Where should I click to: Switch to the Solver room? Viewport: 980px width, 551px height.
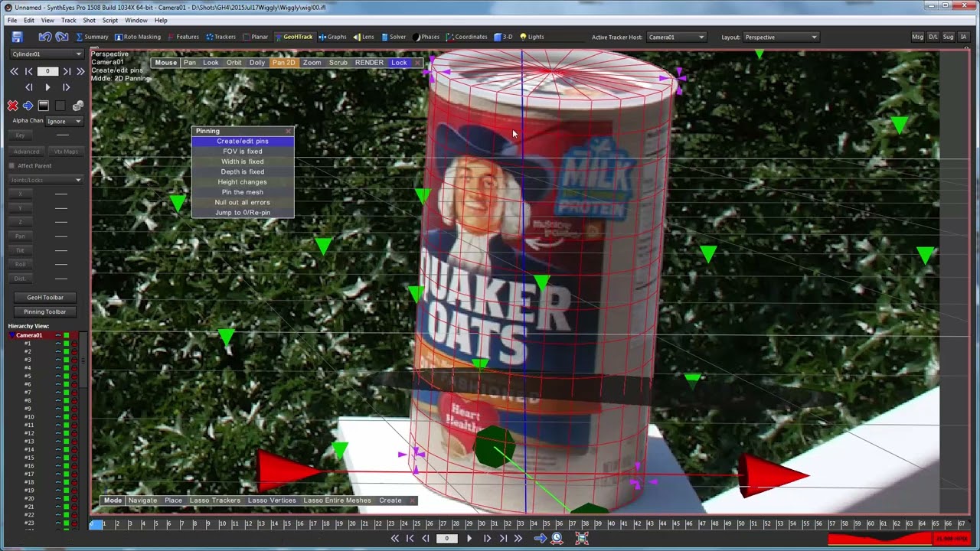click(x=394, y=37)
